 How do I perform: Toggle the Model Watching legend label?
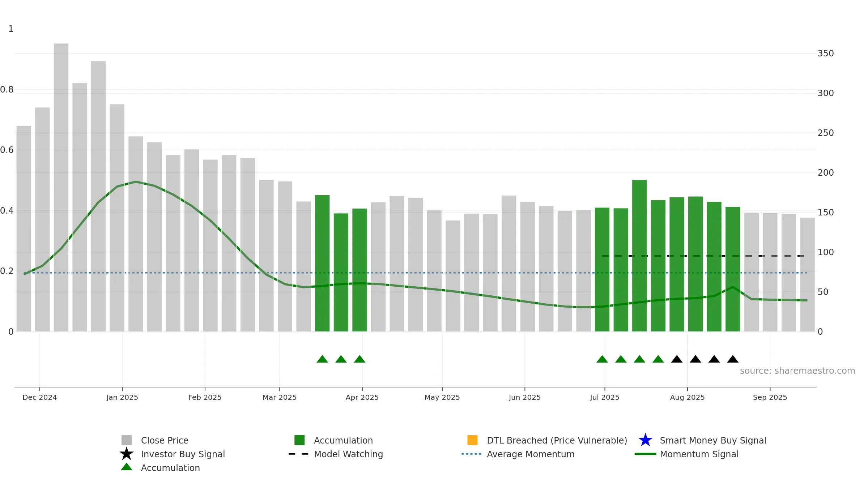tap(348, 454)
